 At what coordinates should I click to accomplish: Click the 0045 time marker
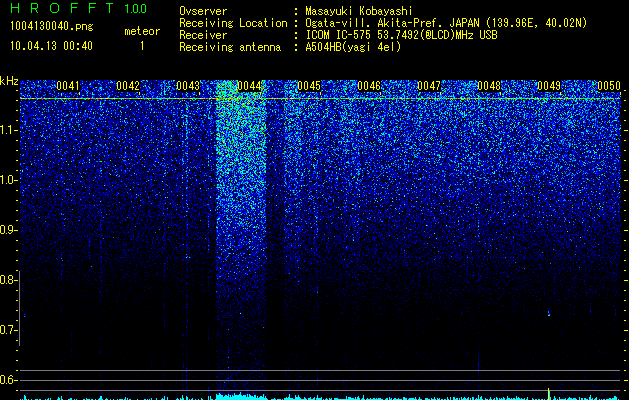coord(309,86)
